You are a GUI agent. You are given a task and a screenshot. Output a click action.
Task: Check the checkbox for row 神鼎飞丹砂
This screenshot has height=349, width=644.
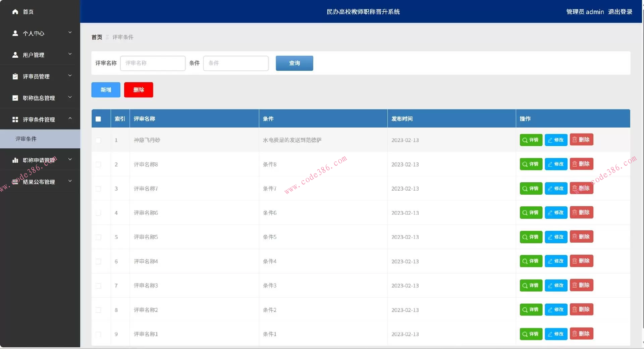98,140
